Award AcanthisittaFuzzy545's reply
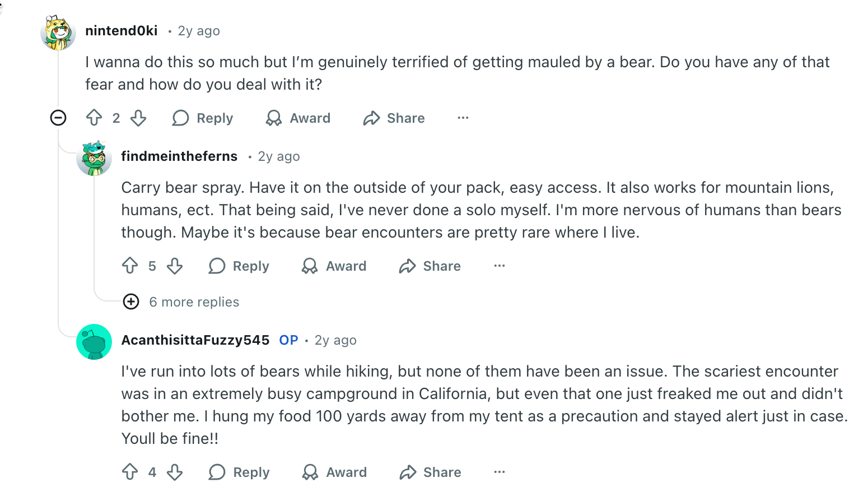This screenshot has width=868, height=501. coord(334,472)
